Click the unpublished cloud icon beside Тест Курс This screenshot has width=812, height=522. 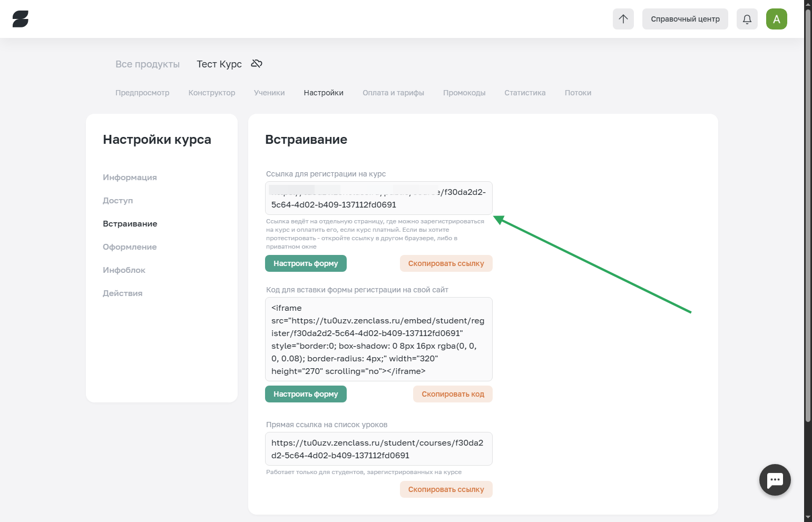click(x=257, y=64)
